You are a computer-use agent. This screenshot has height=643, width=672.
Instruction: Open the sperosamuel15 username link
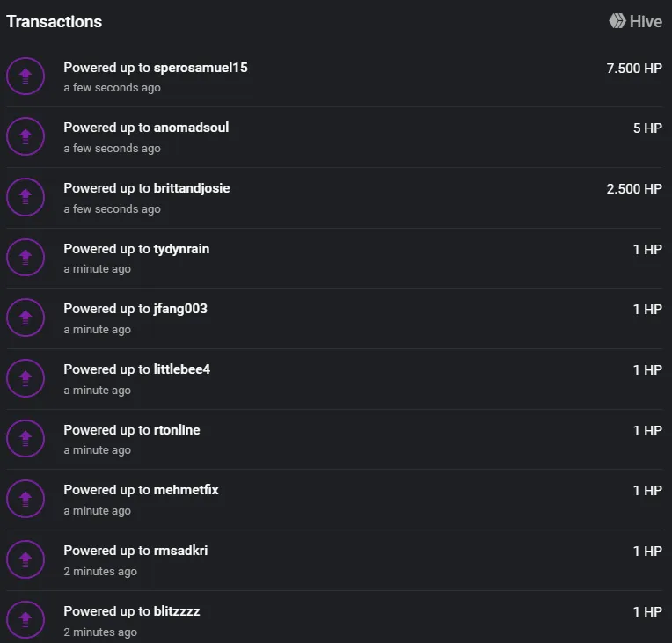201,68
